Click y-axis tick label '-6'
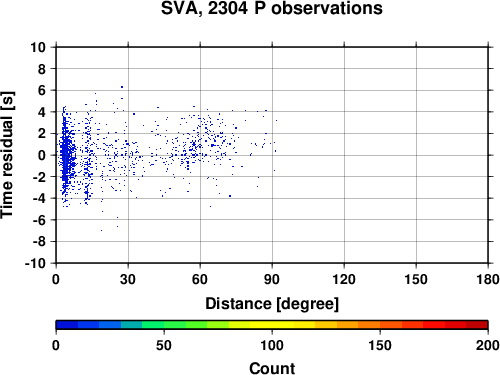This screenshot has width=500, height=375. pos(39,220)
